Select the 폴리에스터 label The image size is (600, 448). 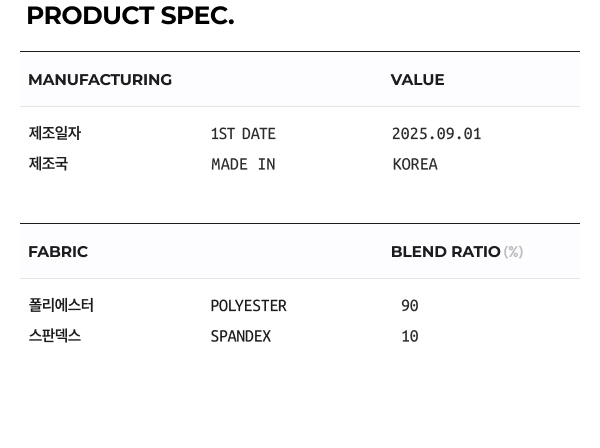click(61, 305)
